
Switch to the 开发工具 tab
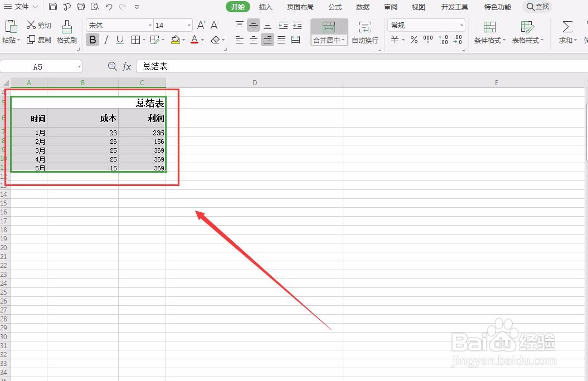[454, 7]
